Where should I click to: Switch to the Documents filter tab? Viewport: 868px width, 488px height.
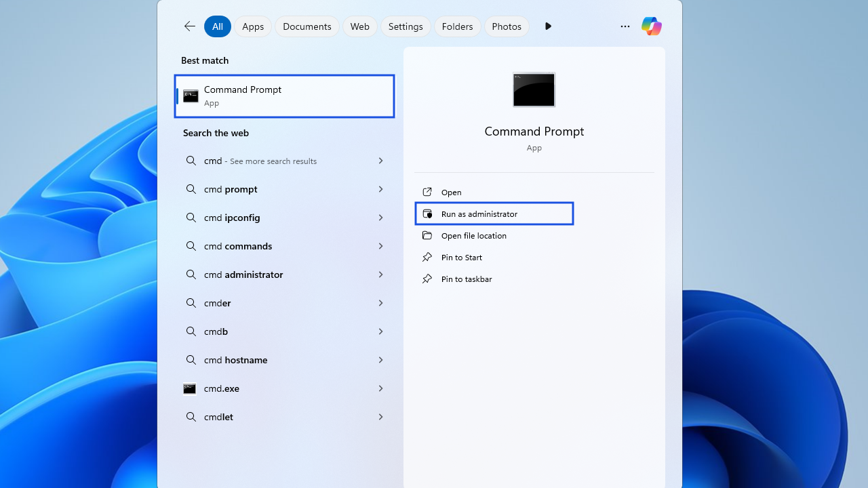pos(307,26)
